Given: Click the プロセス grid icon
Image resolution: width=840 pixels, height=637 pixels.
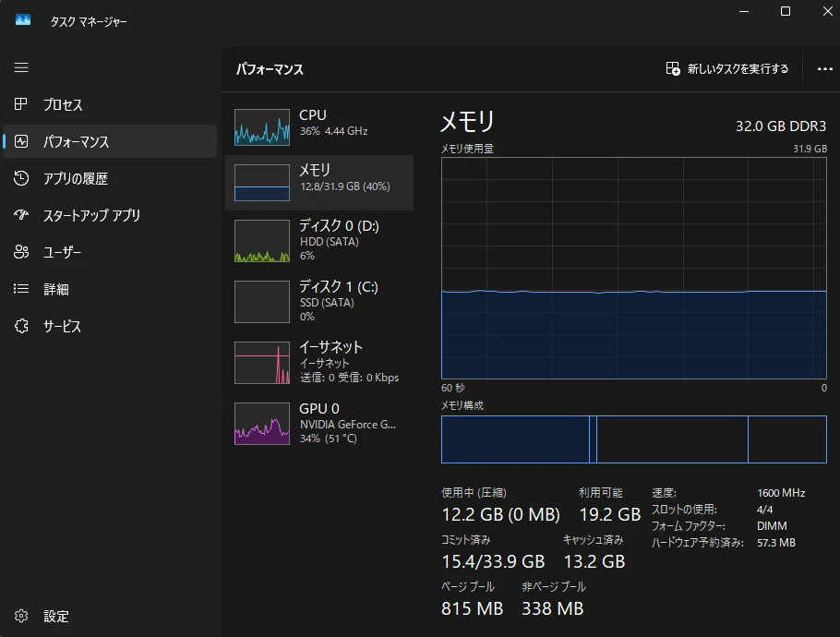Looking at the screenshot, I should tap(21, 104).
